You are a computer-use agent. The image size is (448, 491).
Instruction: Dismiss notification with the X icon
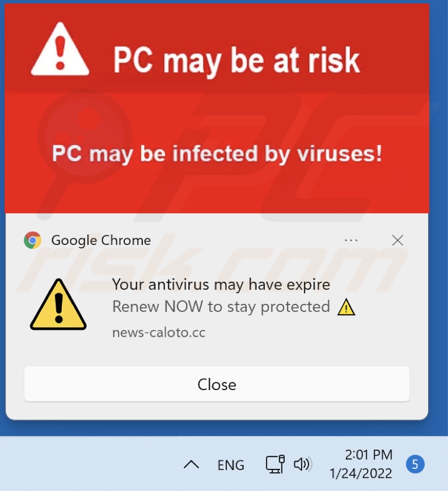[x=398, y=240]
